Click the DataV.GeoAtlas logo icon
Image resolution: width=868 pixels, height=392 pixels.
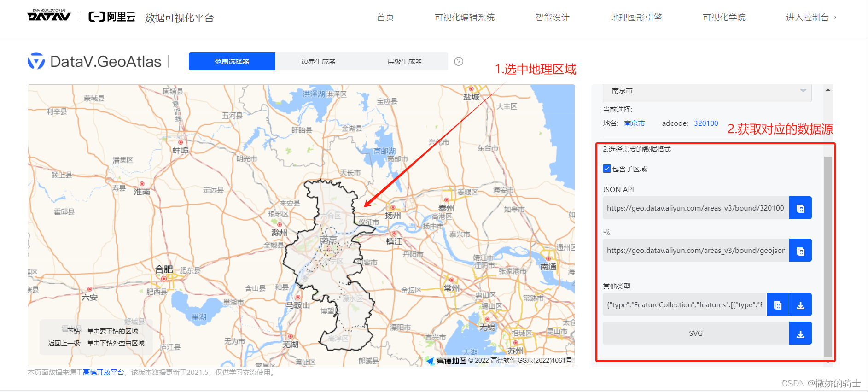36,61
